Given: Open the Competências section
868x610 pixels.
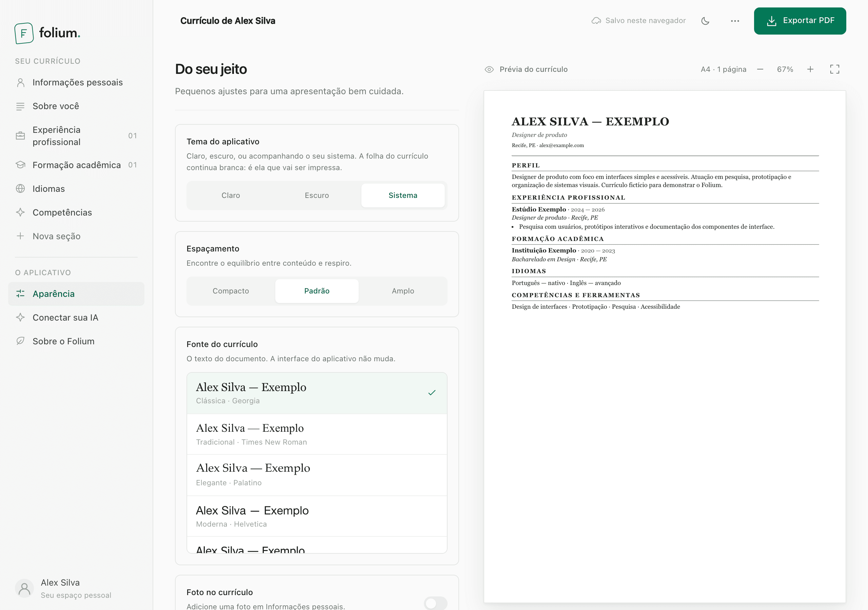Looking at the screenshot, I should pyautogui.click(x=76, y=212).
